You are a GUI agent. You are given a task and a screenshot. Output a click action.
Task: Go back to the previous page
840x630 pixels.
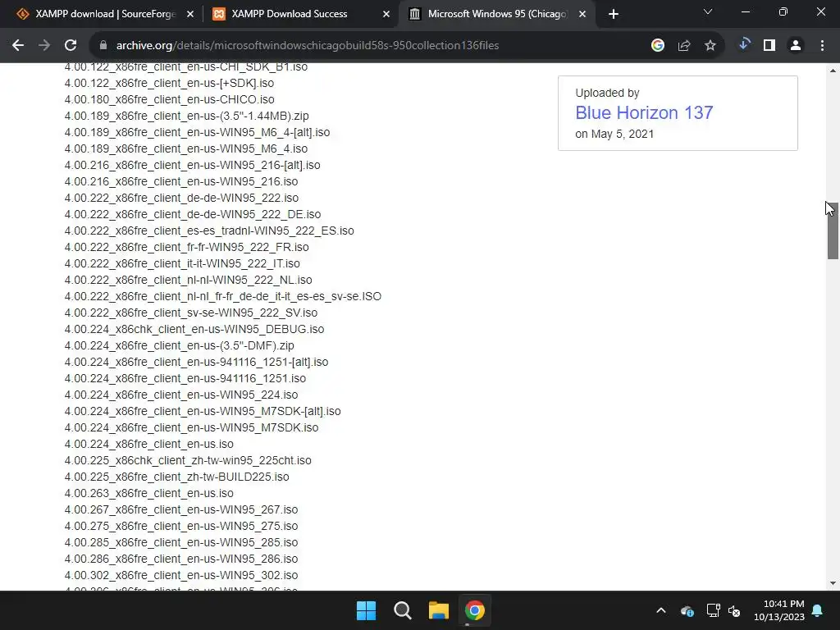click(18, 46)
